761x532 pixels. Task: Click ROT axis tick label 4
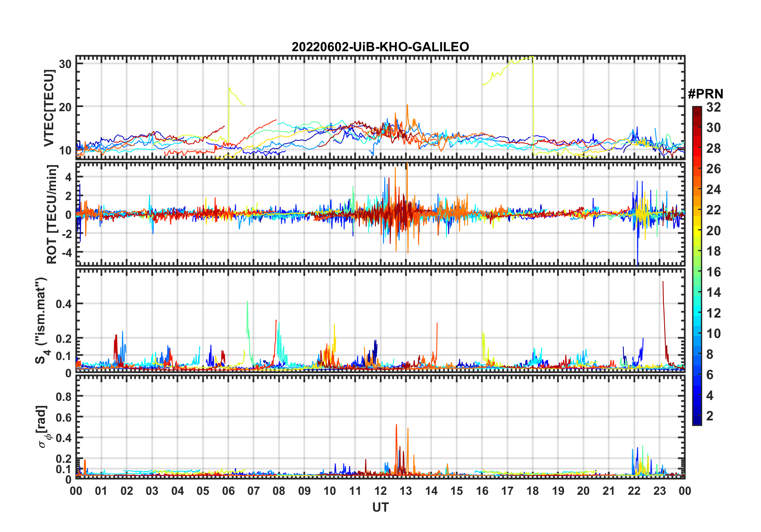pos(68,177)
